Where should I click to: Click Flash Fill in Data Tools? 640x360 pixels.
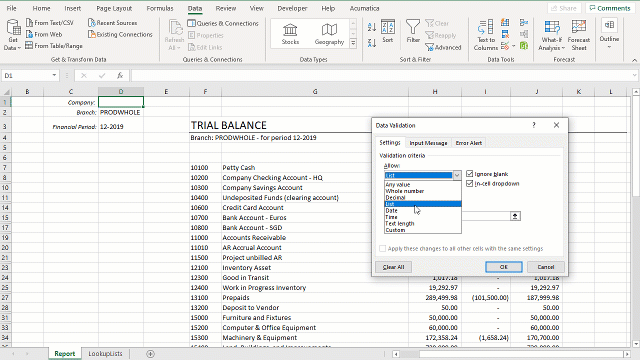pyautogui.click(x=505, y=23)
